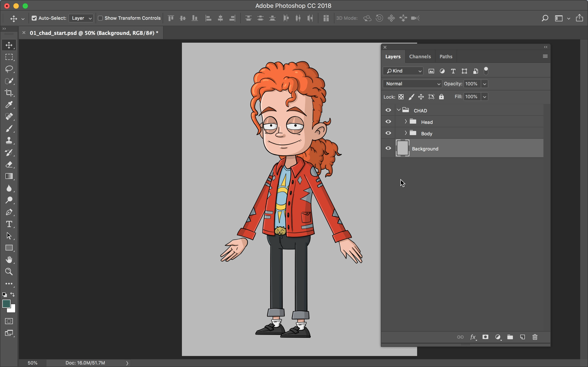Enable Show Transform Controls checkbox

click(x=100, y=18)
